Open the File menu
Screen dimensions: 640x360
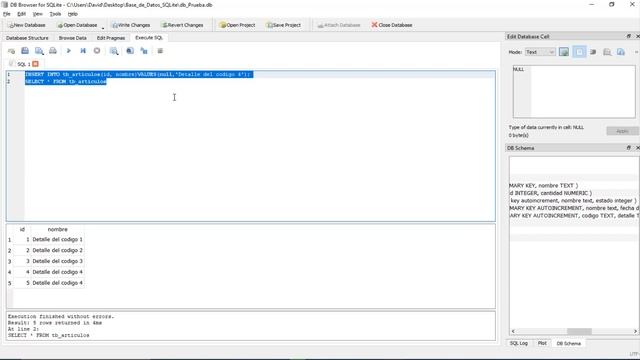[7, 14]
